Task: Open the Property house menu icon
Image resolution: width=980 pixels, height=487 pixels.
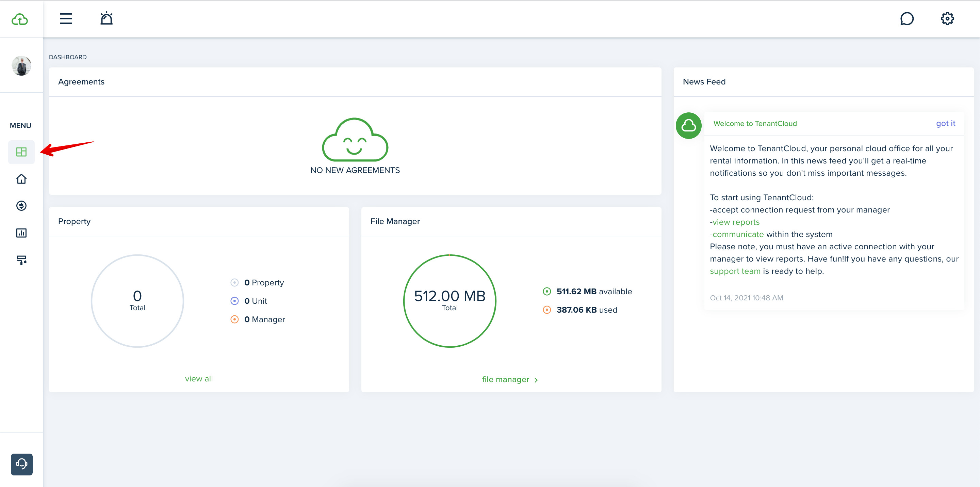Action: point(21,179)
